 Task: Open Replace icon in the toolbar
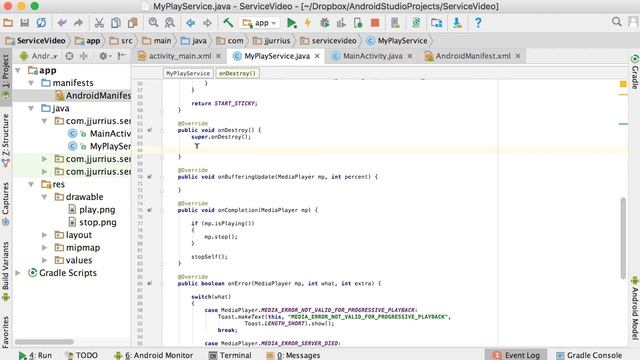coord(170,23)
